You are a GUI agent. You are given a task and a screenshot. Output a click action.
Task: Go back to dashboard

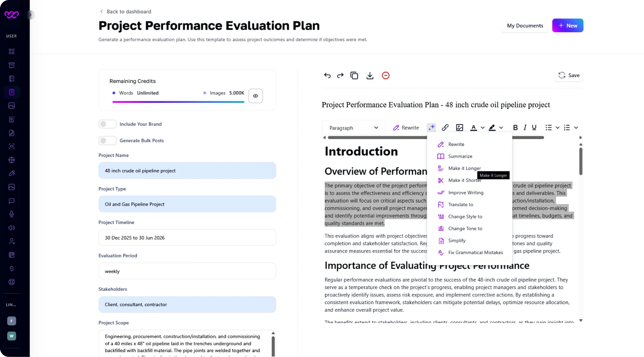(126, 11)
